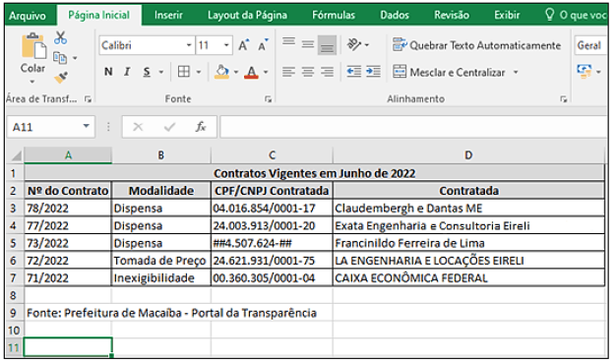This screenshot has width=616, height=364.
Task: Click Mesclar e Centralizar
Action: pos(449,72)
